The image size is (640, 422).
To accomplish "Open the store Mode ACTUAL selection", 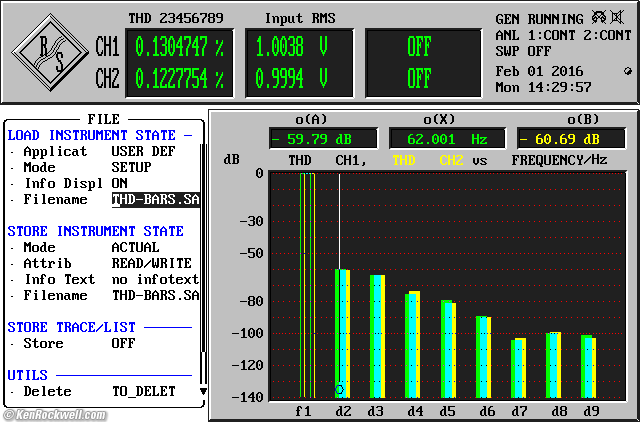I will (135, 247).
